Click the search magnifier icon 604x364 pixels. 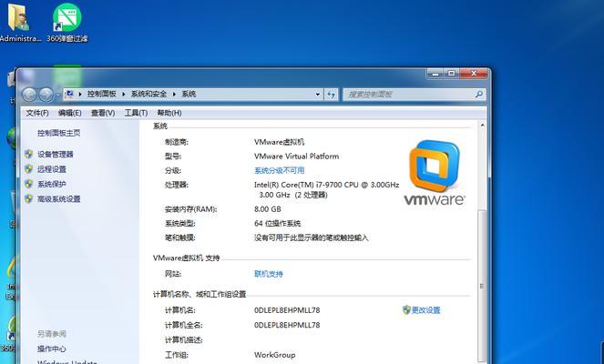click(x=479, y=94)
